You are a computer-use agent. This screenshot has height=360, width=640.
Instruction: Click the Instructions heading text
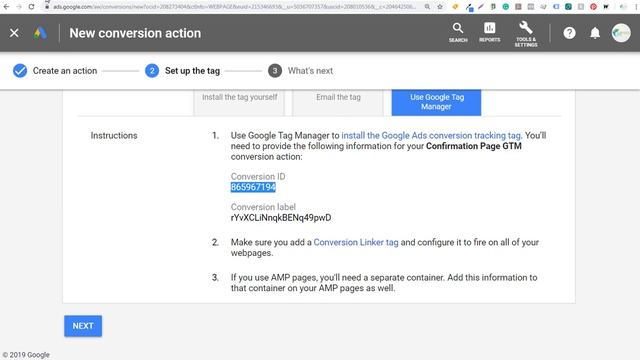(114, 136)
